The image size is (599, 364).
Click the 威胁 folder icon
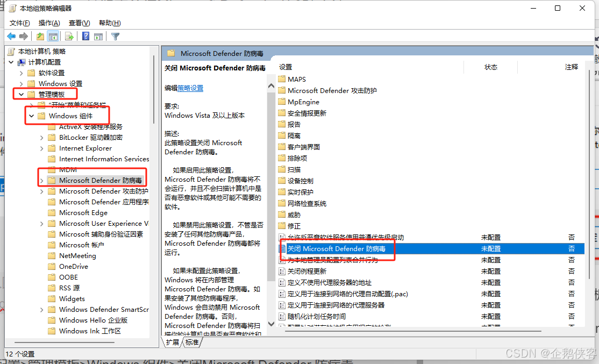282,215
